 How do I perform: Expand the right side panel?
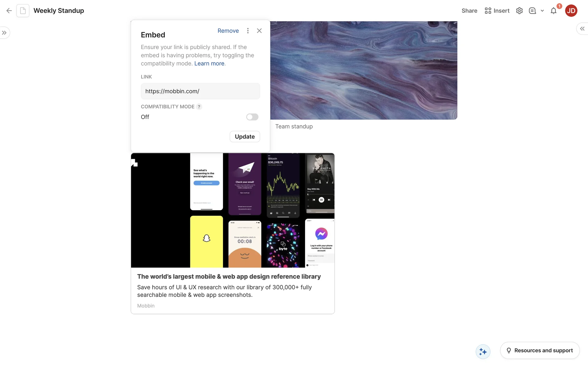pyautogui.click(x=582, y=29)
